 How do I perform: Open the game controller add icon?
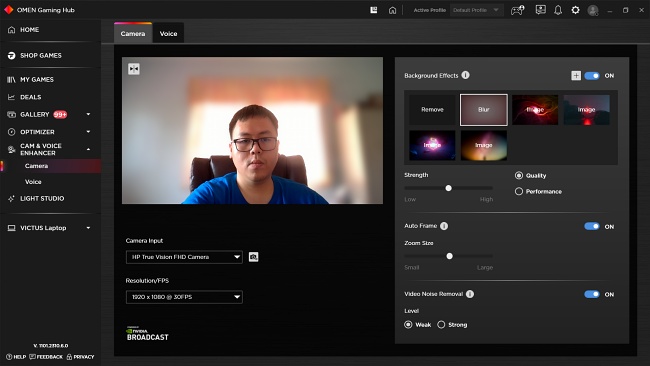(x=517, y=10)
